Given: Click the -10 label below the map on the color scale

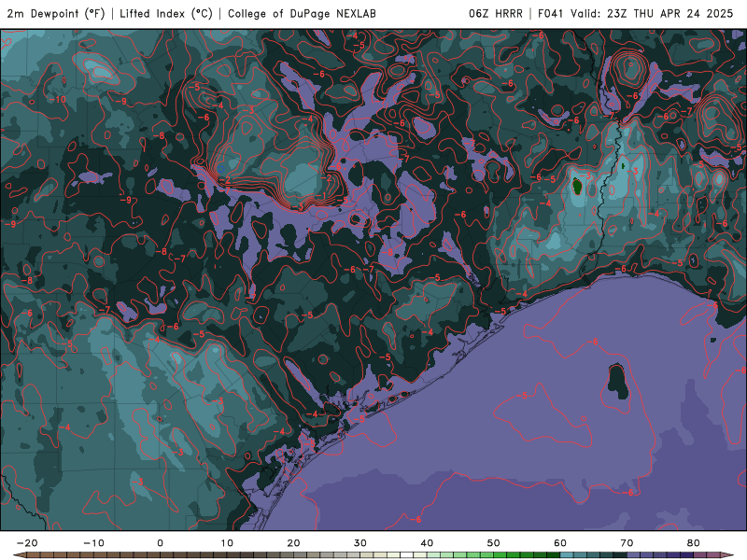Looking at the screenshot, I should click(93, 543).
